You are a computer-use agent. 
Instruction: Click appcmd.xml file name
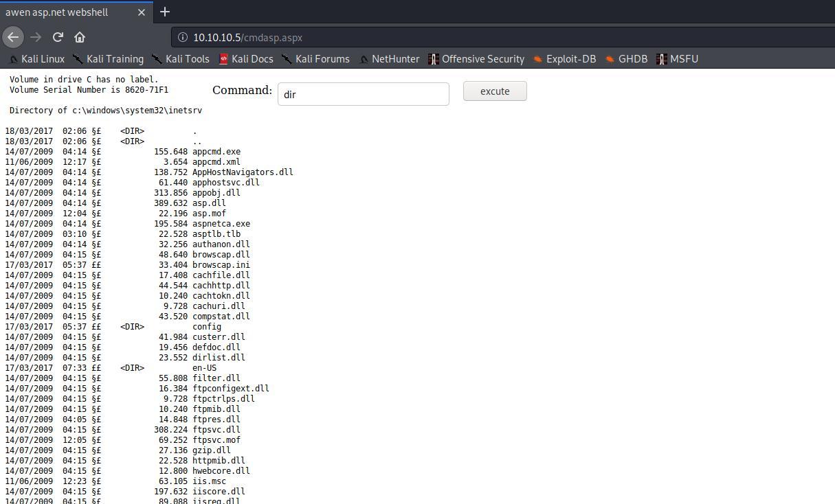(216, 162)
